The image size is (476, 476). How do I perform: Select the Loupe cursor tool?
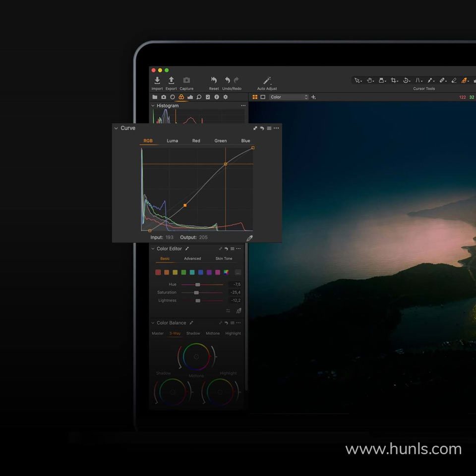pos(382,80)
